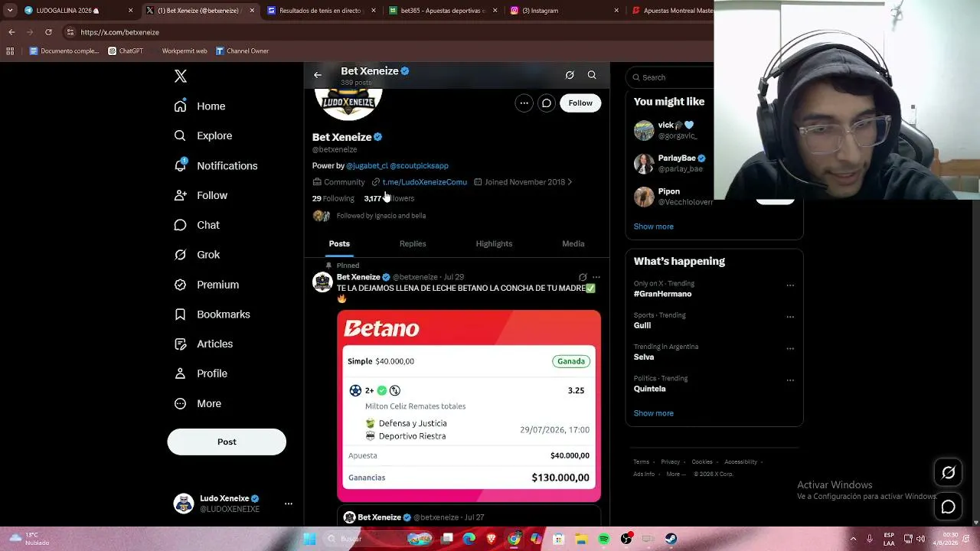980x551 pixels.
Task: Click the browser address bar URL
Action: coord(120,32)
